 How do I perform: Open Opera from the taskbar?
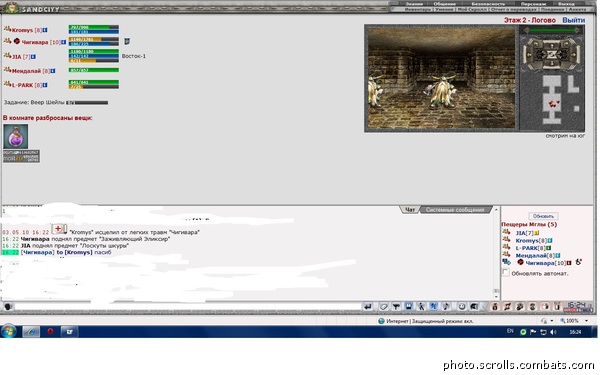tap(50, 331)
